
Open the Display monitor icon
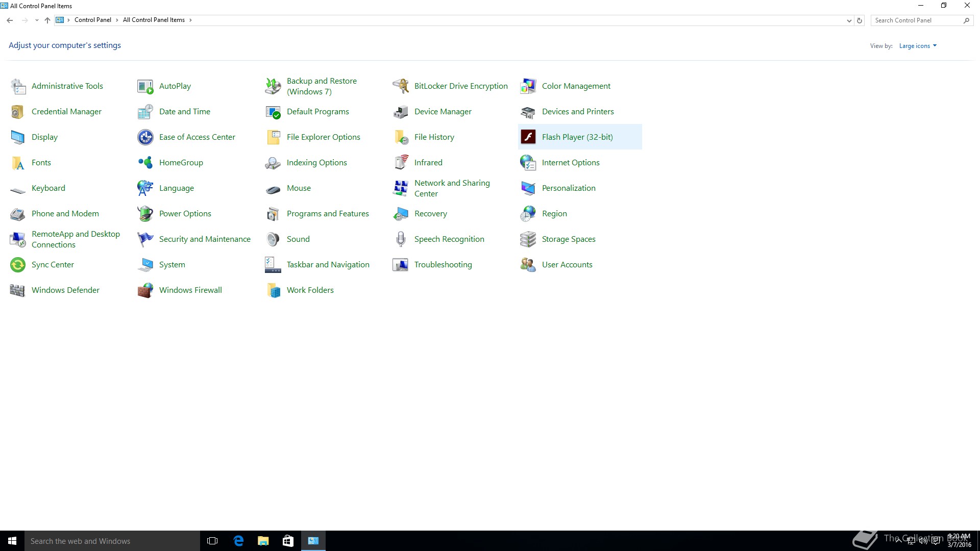[x=18, y=137]
